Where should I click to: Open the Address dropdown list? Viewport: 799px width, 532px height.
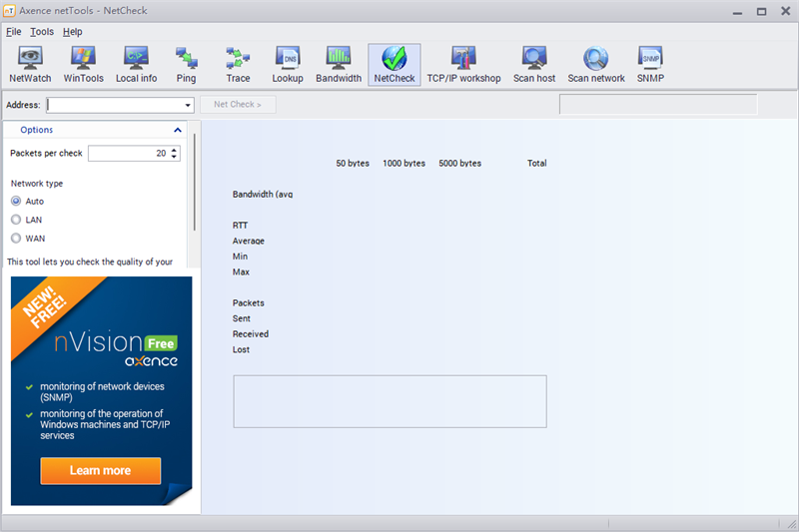pyautogui.click(x=188, y=105)
